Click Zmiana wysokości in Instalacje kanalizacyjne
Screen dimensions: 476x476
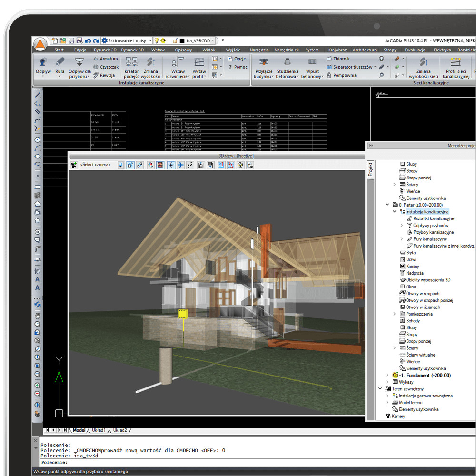[150, 68]
